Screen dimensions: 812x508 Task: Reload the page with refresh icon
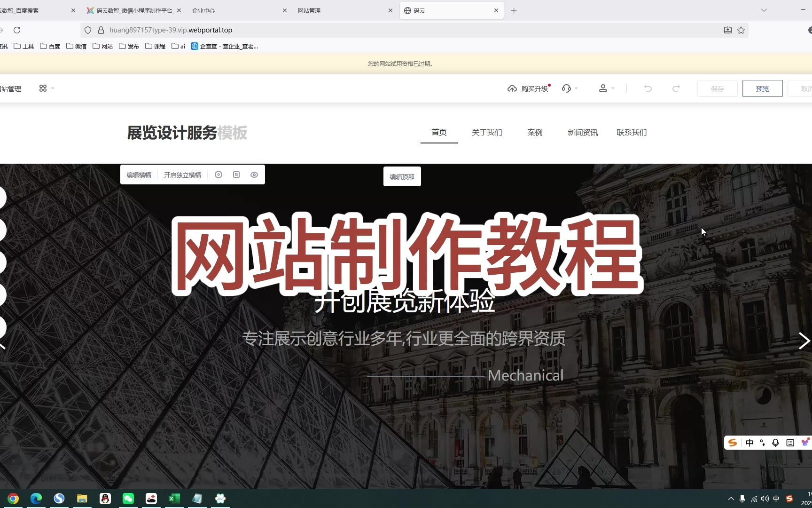[x=17, y=30]
